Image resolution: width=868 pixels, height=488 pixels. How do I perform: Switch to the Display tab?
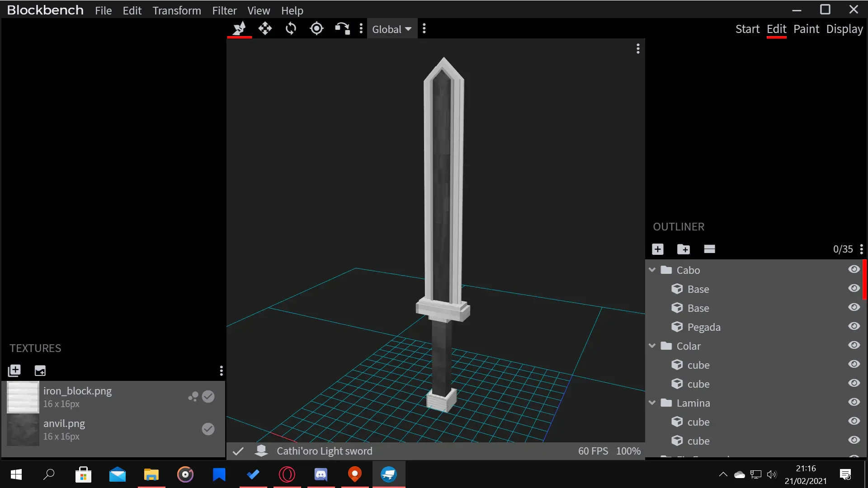pos(844,29)
